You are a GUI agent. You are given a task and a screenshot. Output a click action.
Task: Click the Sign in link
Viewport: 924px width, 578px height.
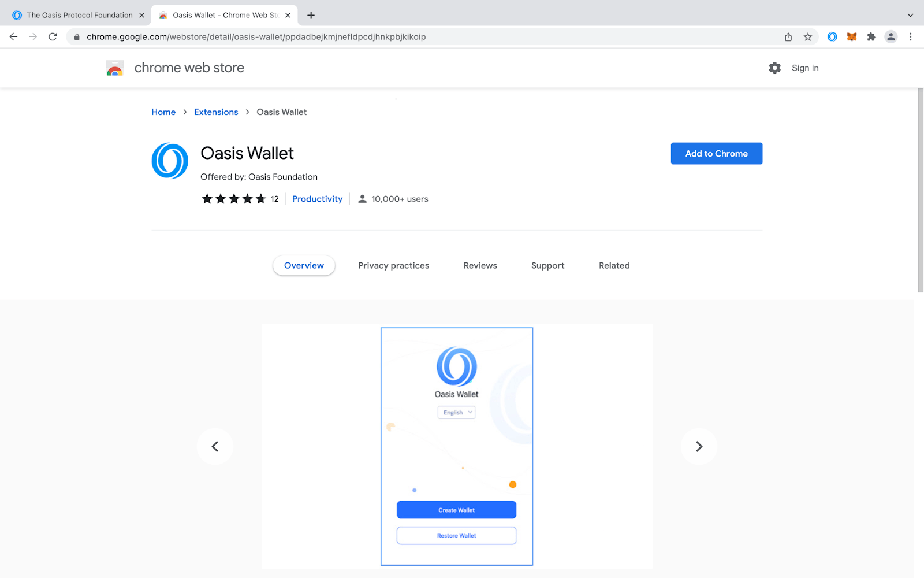click(804, 68)
